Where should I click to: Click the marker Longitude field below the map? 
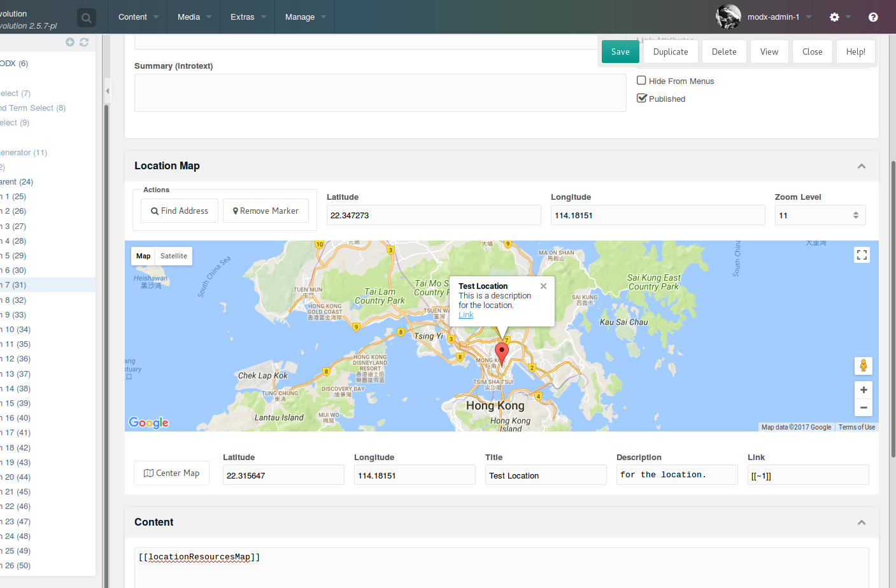pos(415,475)
